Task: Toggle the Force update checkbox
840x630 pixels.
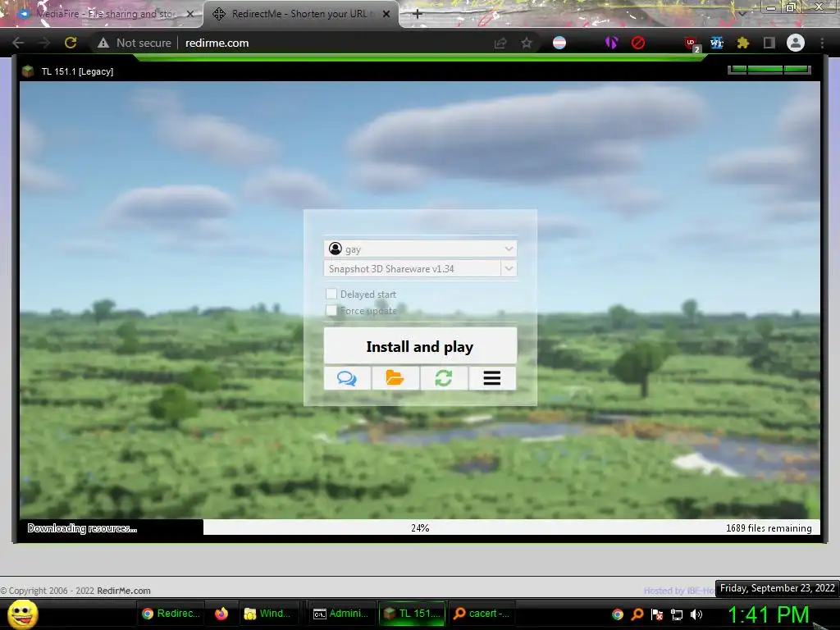Action: click(x=331, y=310)
